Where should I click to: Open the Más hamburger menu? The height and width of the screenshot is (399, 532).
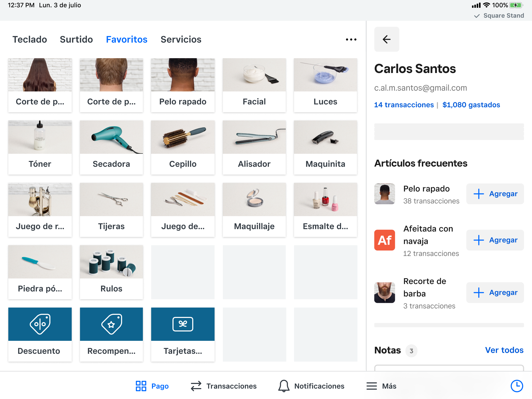tap(381, 386)
